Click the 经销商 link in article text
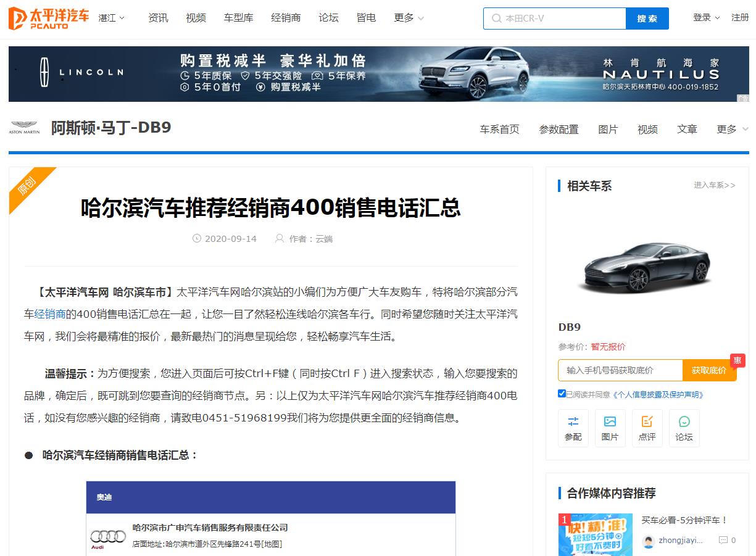Screen dimensions: 756x556 [50, 313]
